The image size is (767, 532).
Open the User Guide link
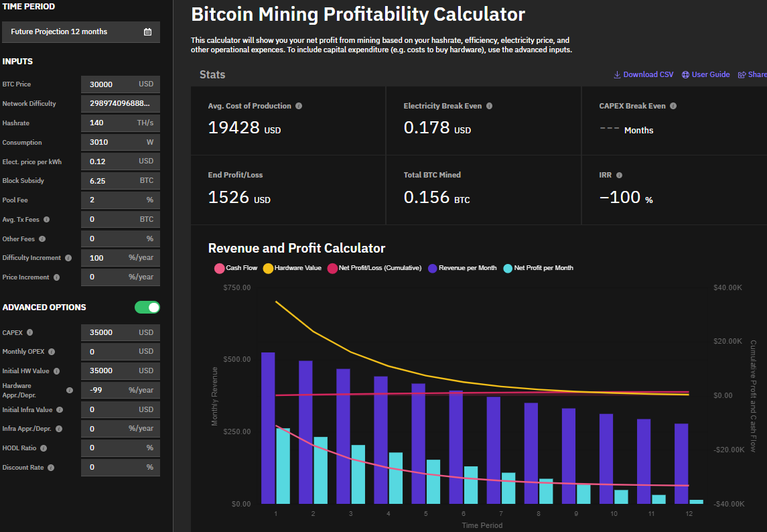point(706,74)
